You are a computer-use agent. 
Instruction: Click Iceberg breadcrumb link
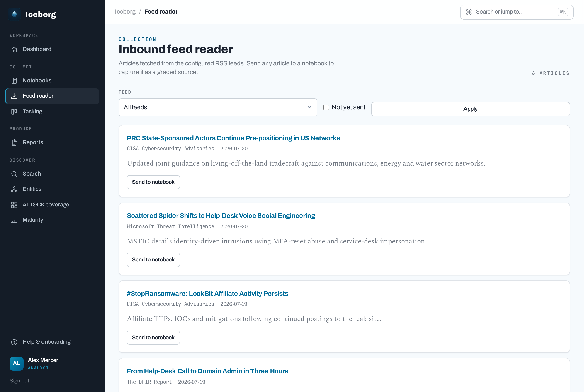(125, 12)
